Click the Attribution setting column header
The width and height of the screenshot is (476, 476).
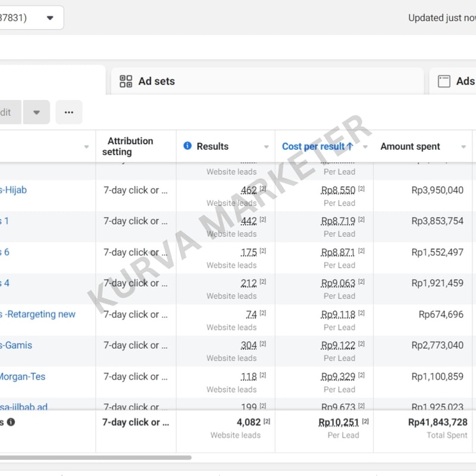pyautogui.click(x=128, y=146)
